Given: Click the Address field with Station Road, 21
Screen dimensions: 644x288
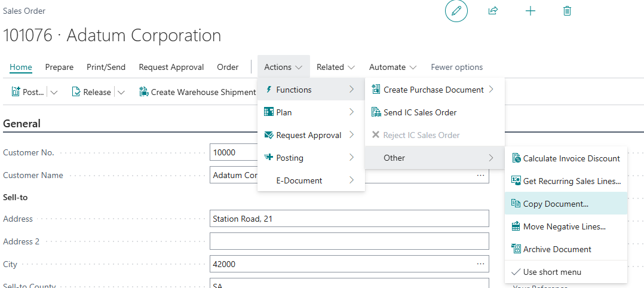Looking at the screenshot, I should tap(349, 219).
